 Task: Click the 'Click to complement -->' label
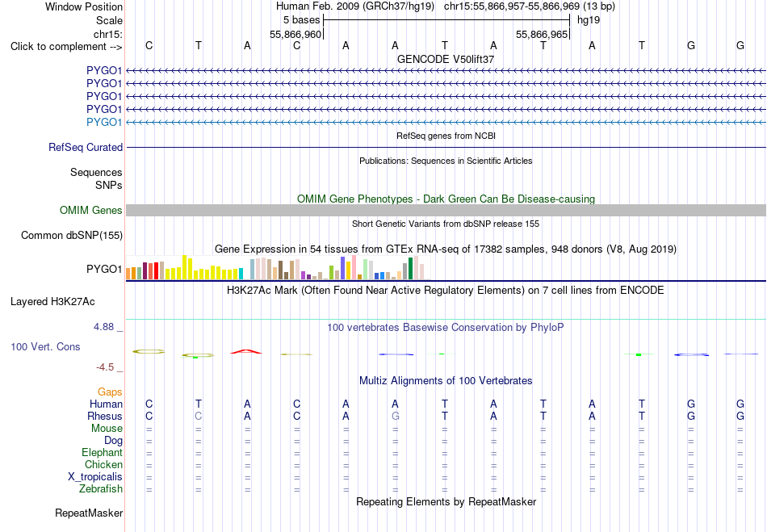[66, 47]
